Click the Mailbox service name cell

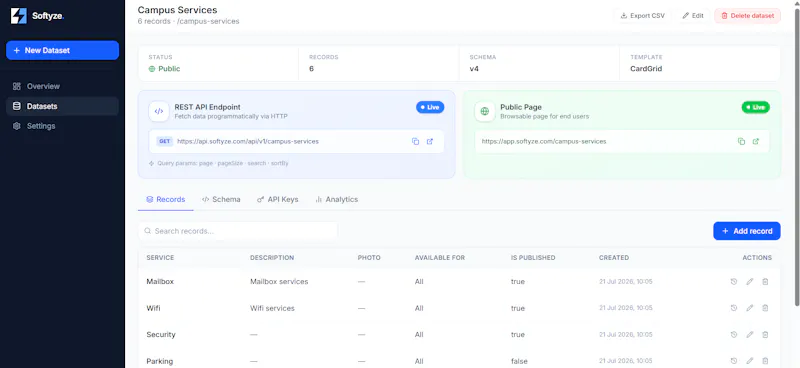point(160,282)
